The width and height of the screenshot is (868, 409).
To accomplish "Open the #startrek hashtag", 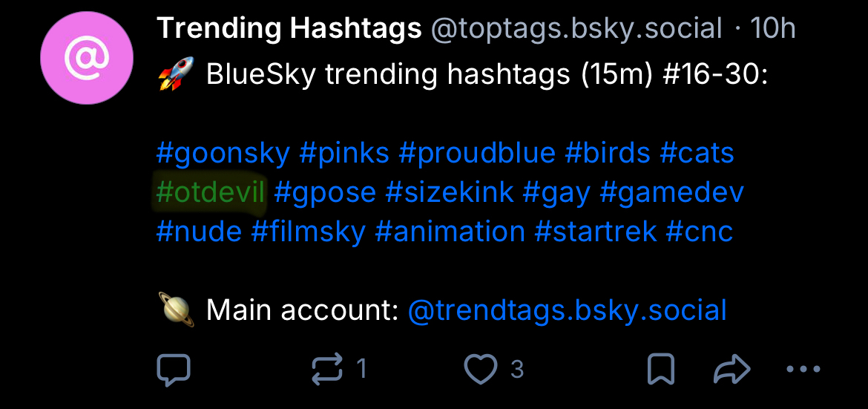I will click(x=596, y=232).
